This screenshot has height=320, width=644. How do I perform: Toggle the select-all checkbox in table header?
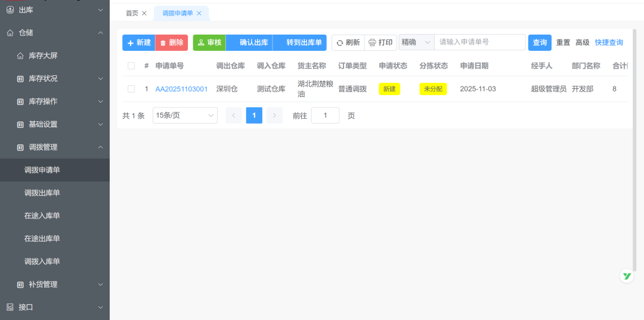coord(131,66)
